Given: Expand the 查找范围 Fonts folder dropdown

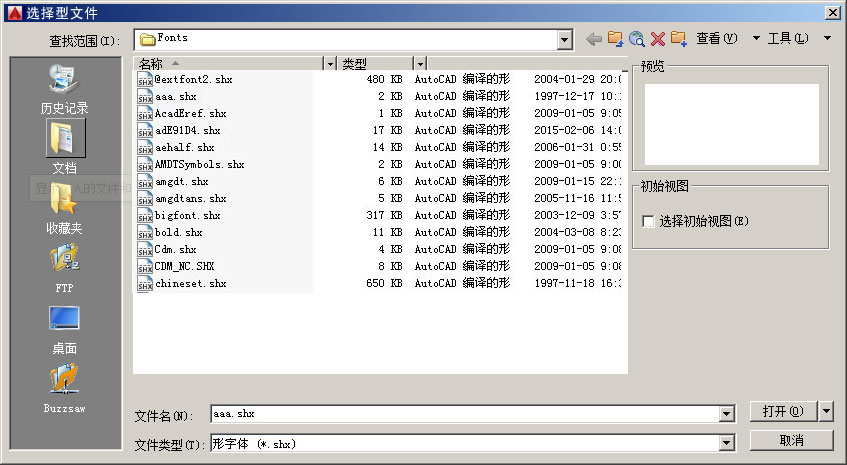Looking at the screenshot, I should (565, 40).
